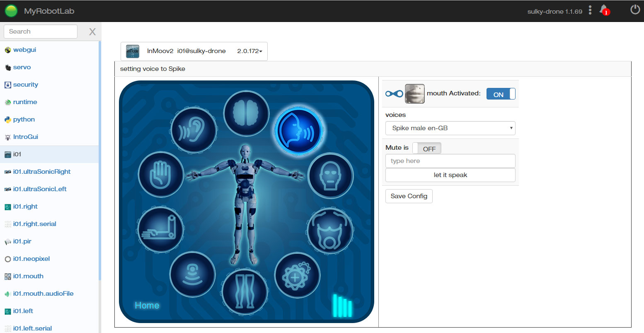The height and width of the screenshot is (333, 644).
Task: Open the Spike male en-GB voices dropdown
Action: click(x=450, y=128)
